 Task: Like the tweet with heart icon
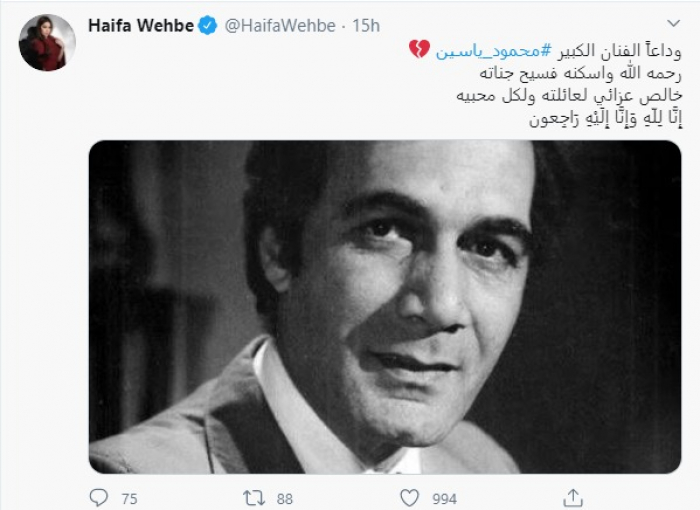[409, 497]
